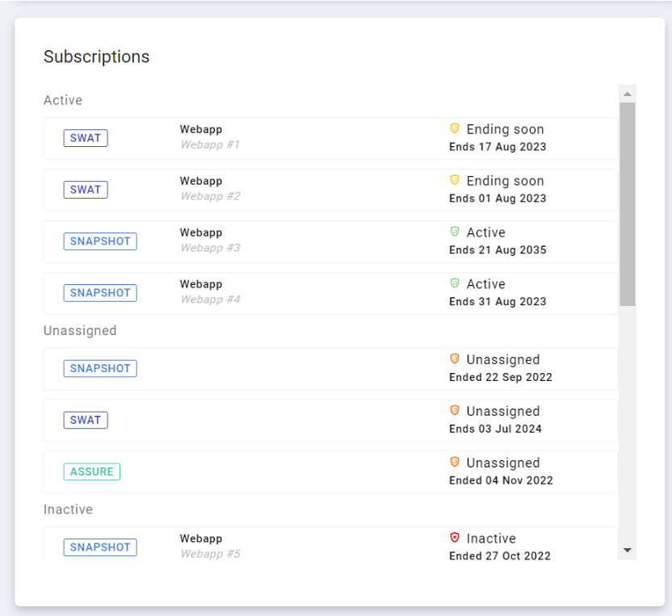Image resolution: width=672 pixels, height=616 pixels.
Task: Select the SWAT badge for Webapp #2
Action: click(86, 190)
